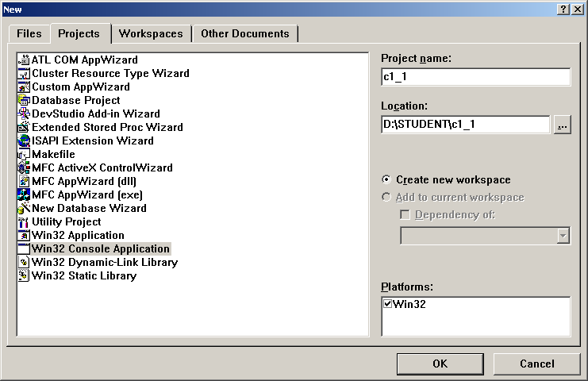
Task: Select the ATL COM AppWizard icon
Action: pos(24,60)
